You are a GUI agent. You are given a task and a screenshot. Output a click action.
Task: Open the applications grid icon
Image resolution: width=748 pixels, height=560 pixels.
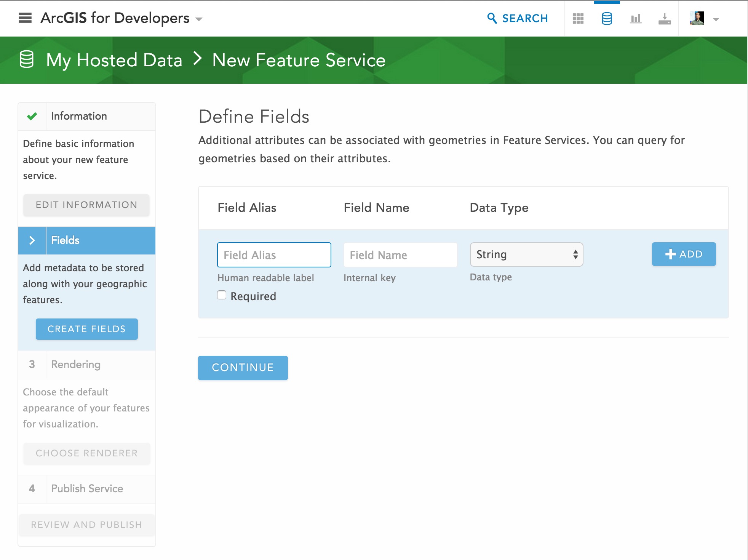point(578,19)
